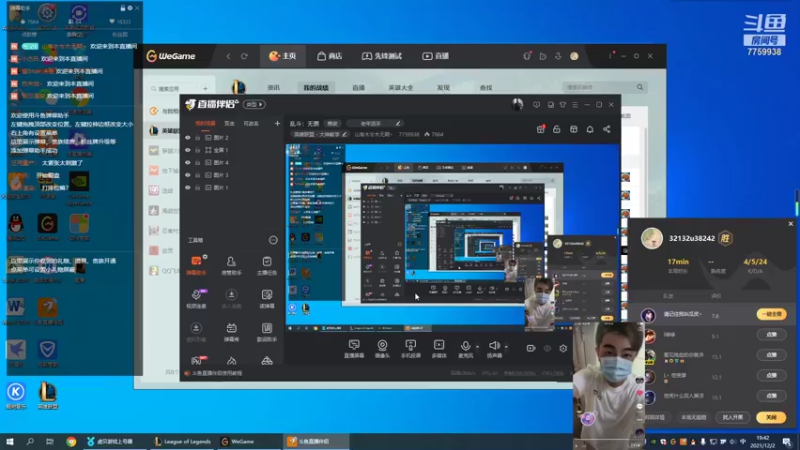
Task: Open the WeGame 直播 tab
Action: point(435,56)
